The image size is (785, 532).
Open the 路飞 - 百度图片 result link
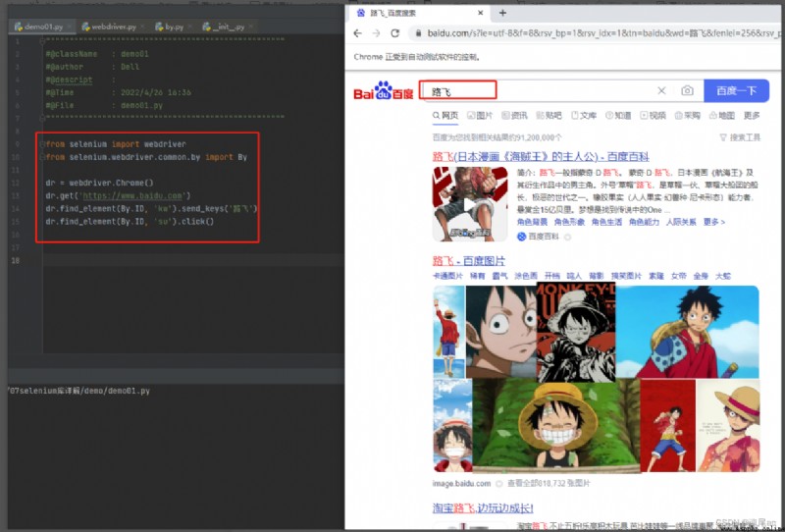469,261
